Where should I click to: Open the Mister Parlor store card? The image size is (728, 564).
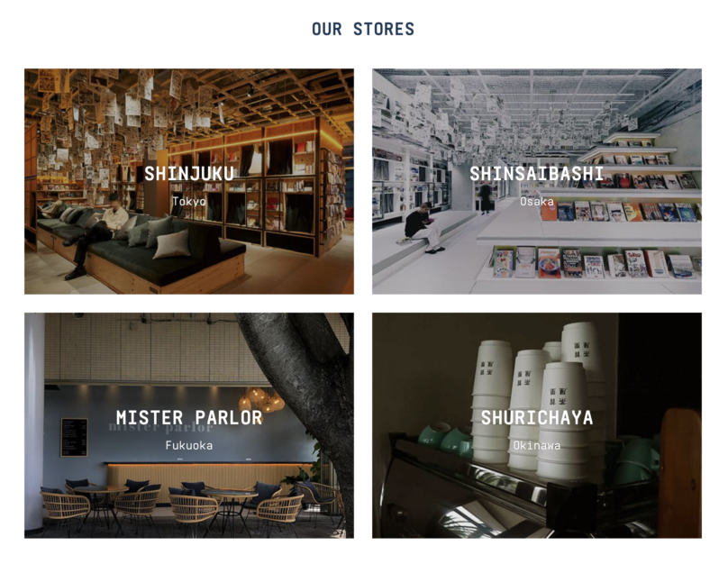pos(189,425)
